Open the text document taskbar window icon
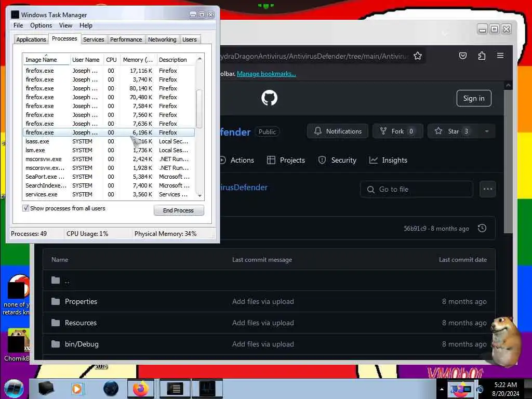The width and height of the screenshot is (532, 399). tap(175, 389)
